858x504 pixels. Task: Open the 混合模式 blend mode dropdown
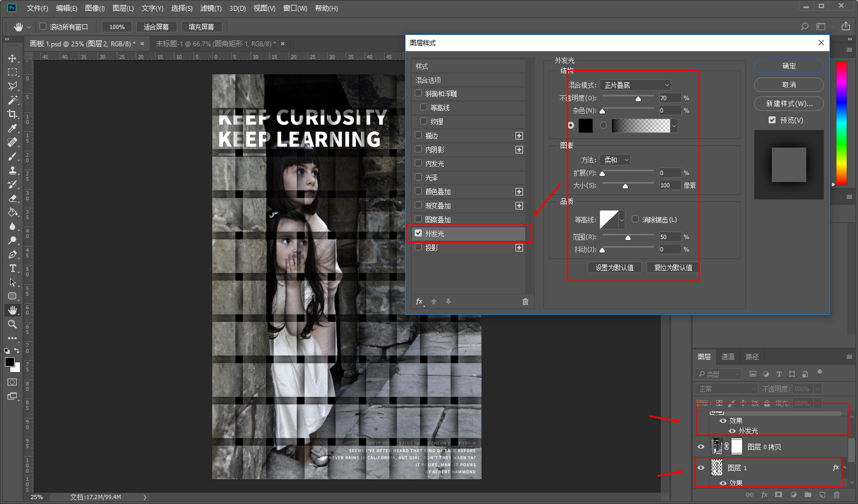(x=636, y=85)
